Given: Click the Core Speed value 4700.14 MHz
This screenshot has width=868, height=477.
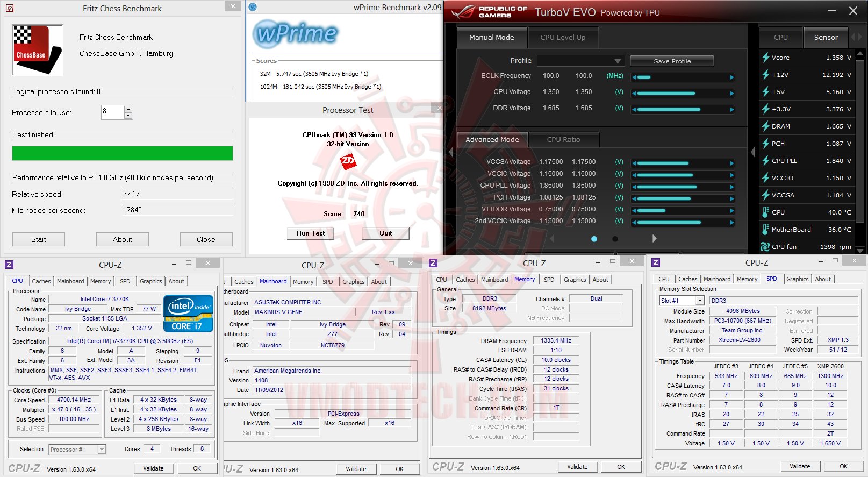Looking at the screenshot, I should tap(74, 400).
